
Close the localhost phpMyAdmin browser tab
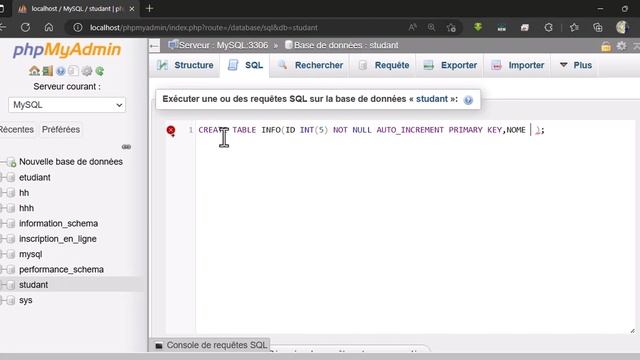pyautogui.click(x=131, y=9)
